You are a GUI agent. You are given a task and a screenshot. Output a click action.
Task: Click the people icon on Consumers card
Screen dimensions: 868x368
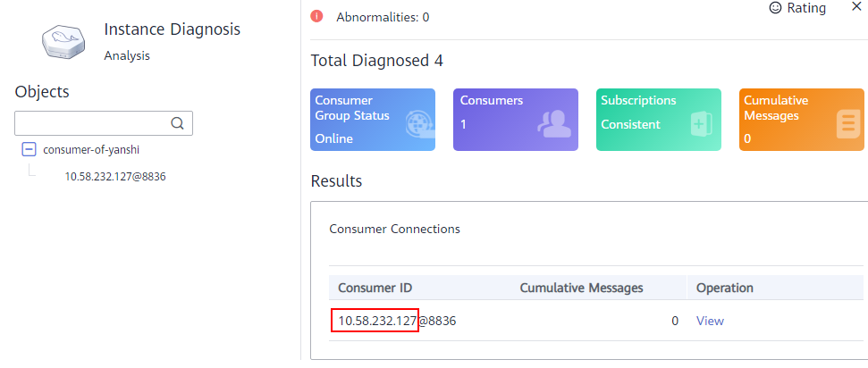click(554, 124)
